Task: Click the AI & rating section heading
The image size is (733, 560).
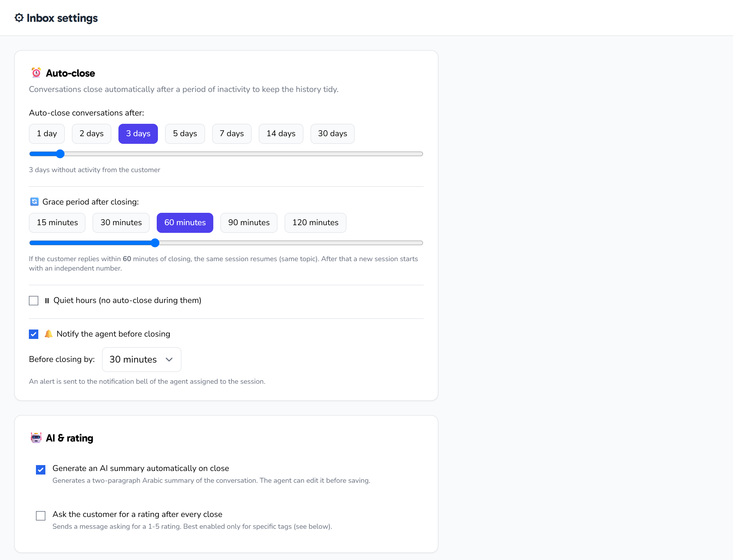Action: [x=69, y=438]
